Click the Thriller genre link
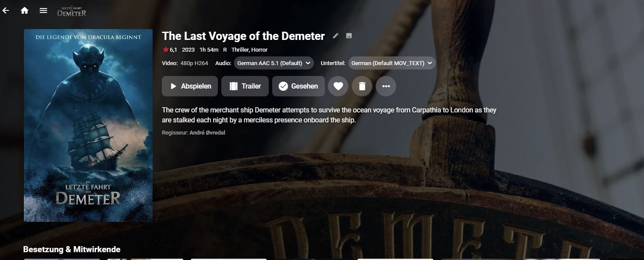Screen dimensions: 644x260 [240, 49]
